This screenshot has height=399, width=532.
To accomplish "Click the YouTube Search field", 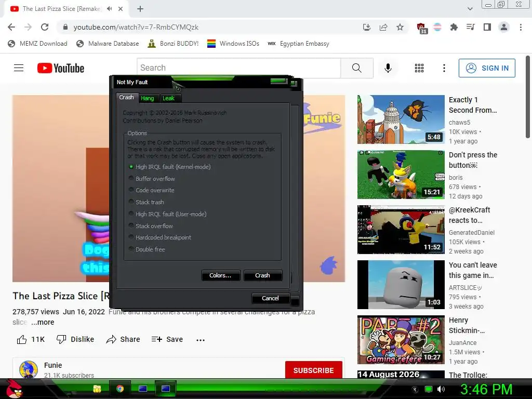I will pos(239,68).
